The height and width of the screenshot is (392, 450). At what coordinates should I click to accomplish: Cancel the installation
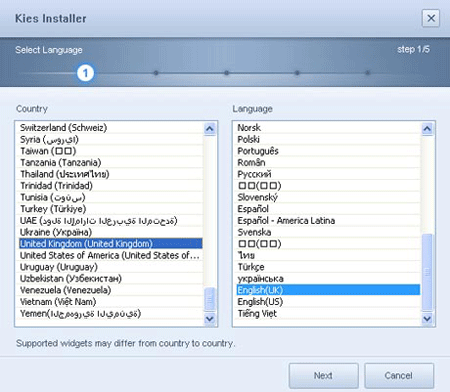click(x=399, y=376)
